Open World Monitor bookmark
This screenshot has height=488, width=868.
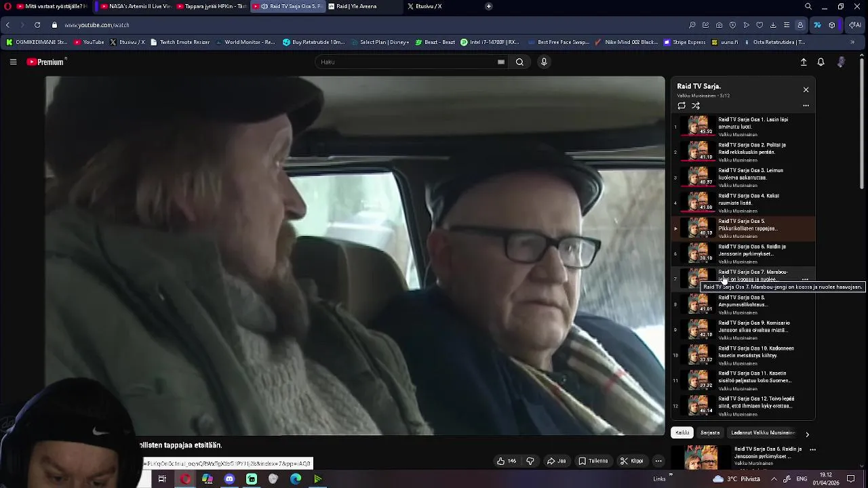click(x=245, y=42)
